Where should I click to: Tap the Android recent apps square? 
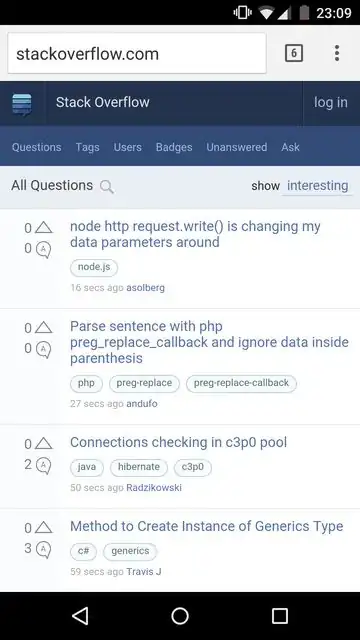(x=280, y=616)
